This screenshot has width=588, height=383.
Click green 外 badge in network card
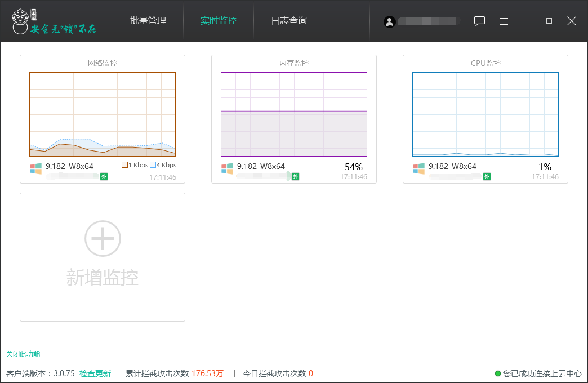click(104, 177)
